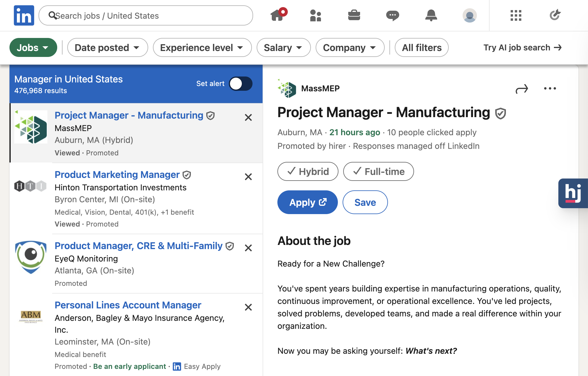Expand the Experience level filter
The height and width of the screenshot is (376, 588).
(x=202, y=47)
